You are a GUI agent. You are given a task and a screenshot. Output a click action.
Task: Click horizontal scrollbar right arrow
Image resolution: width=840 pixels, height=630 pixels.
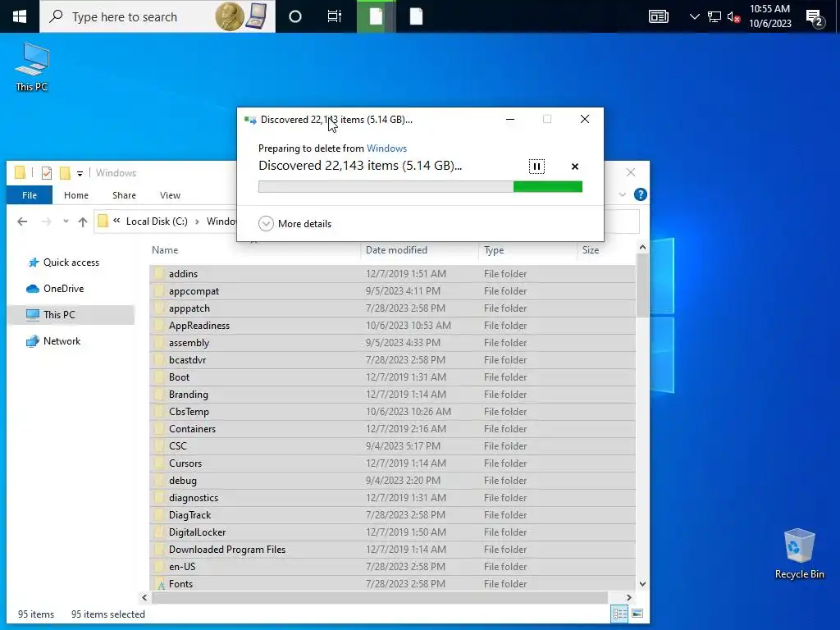[x=629, y=597]
